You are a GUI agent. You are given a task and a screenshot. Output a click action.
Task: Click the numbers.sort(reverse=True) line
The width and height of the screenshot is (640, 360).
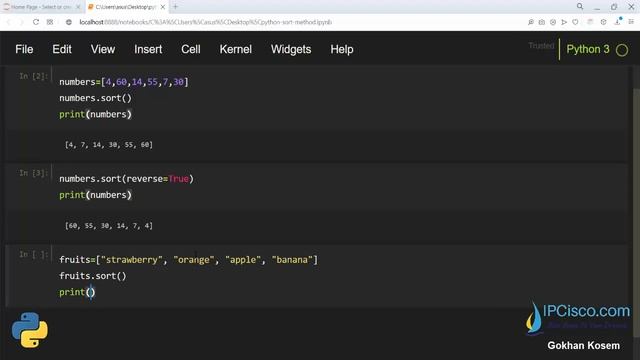pyautogui.click(x=127, y=179)
